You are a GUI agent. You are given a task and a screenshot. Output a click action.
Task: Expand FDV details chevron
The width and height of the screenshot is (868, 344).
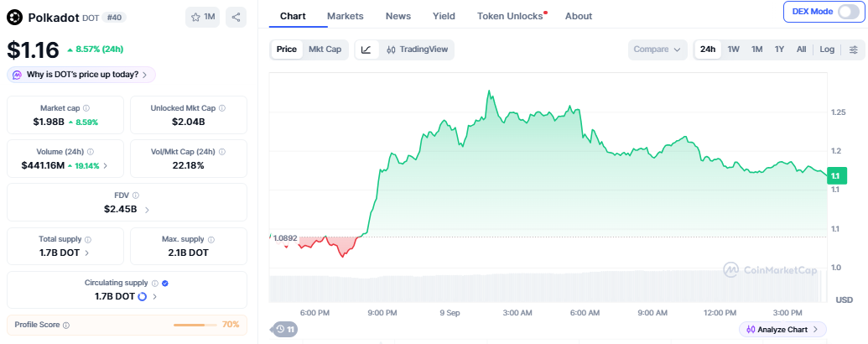coord(147,210)
